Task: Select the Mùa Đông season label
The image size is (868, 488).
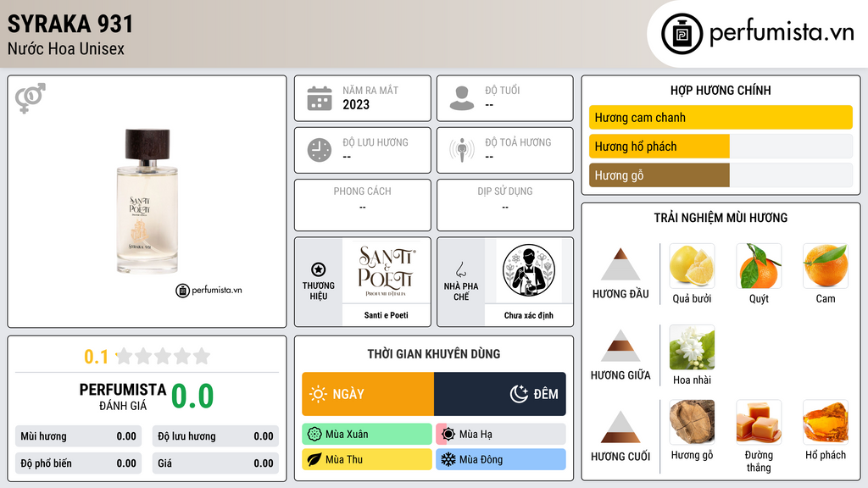Action: (x=501, y=459)
